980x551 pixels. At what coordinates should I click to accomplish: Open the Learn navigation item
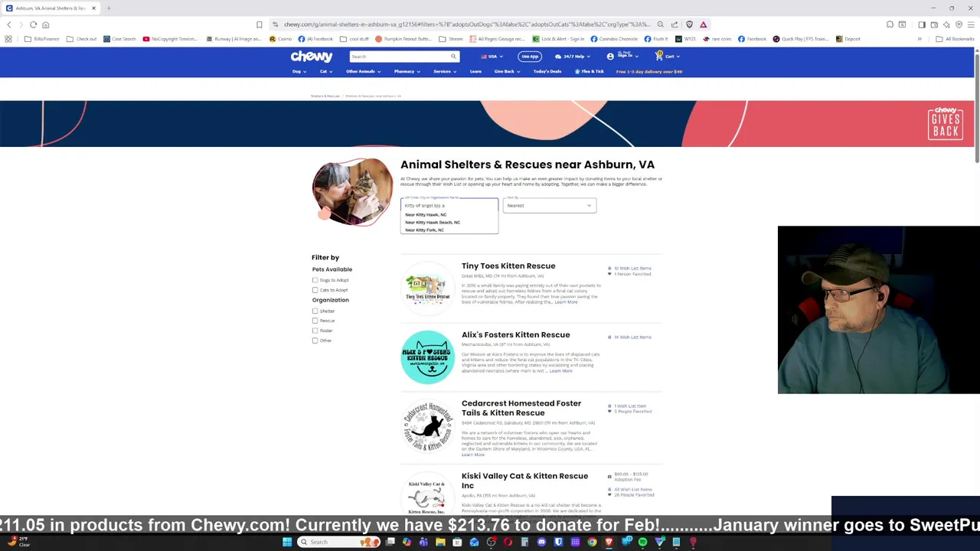pyautogui.click(x=475, y=71)
